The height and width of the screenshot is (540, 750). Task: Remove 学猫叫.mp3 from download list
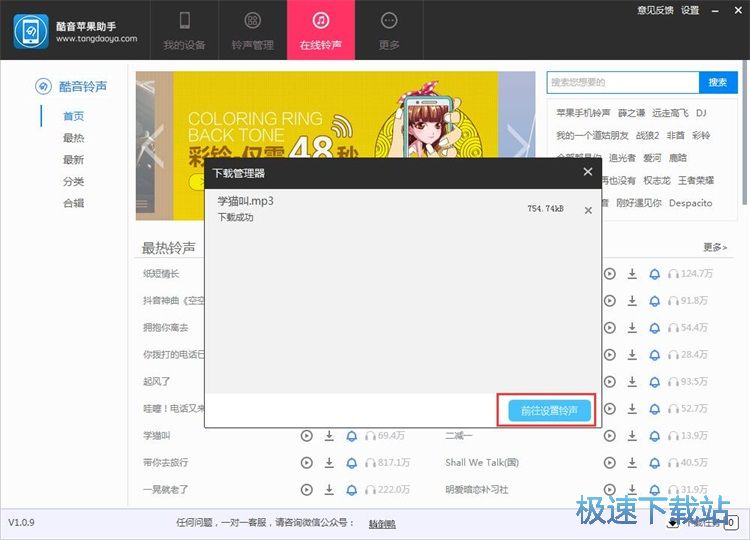pos(588,210)
